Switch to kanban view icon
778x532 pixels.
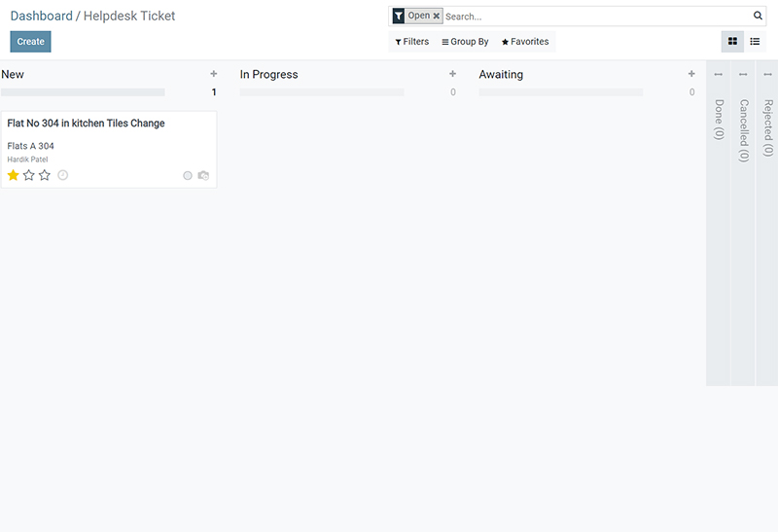732,42
